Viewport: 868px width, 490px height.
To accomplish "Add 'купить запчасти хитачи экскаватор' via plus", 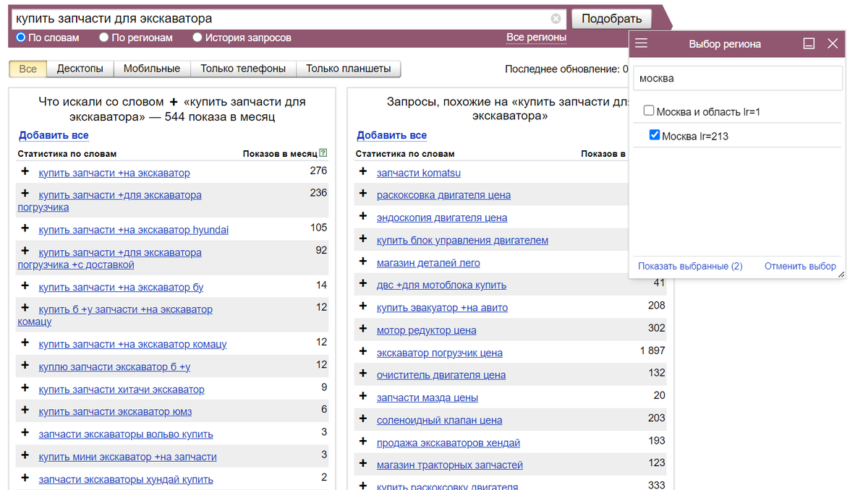I will (25, 388).
